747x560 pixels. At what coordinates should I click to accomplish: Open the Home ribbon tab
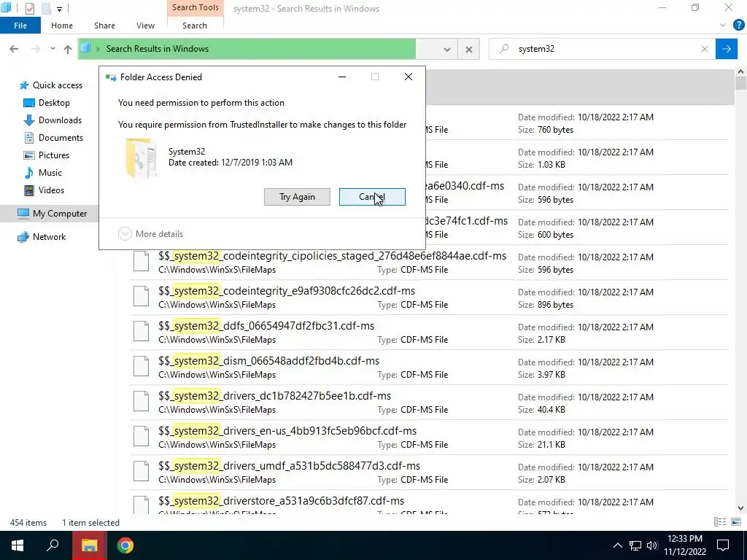click(62, 26)
